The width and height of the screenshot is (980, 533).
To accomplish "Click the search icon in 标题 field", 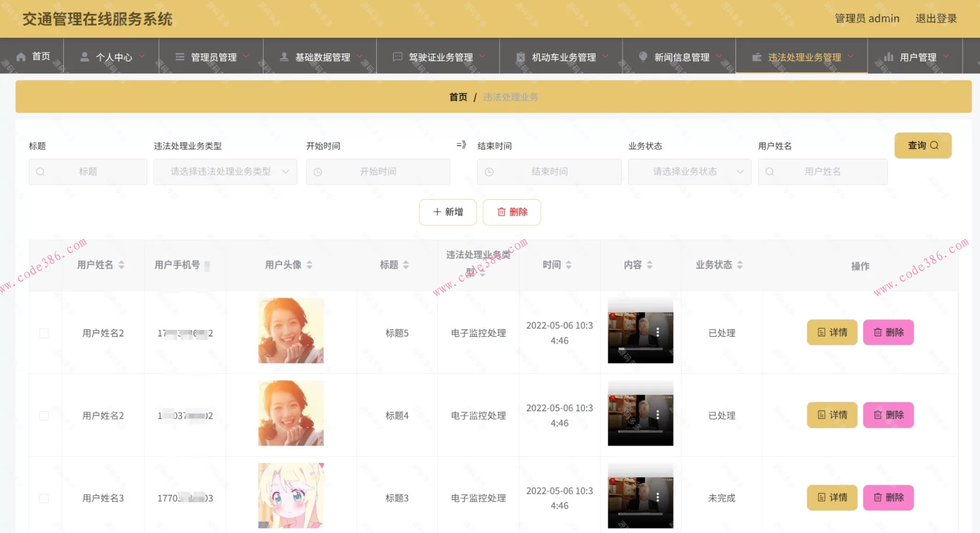I will click(40, 172).
